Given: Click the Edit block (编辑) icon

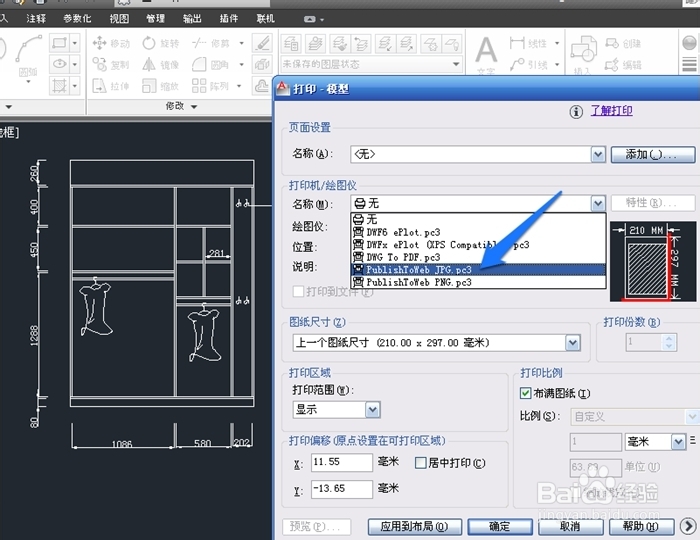Looking at the screenshot, I should [x=623, y=65].
